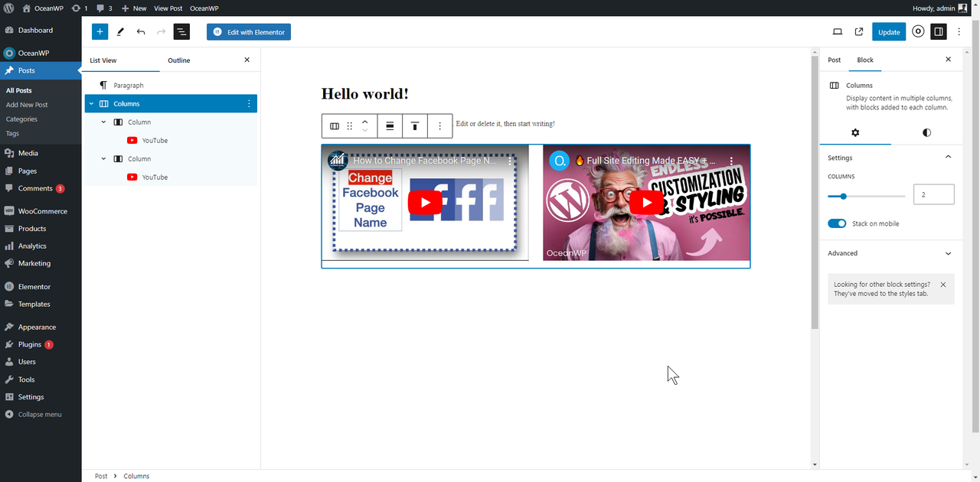Open the WordPress logo admin menu
This screenshot has height=482, width=980.
[8, 8]
